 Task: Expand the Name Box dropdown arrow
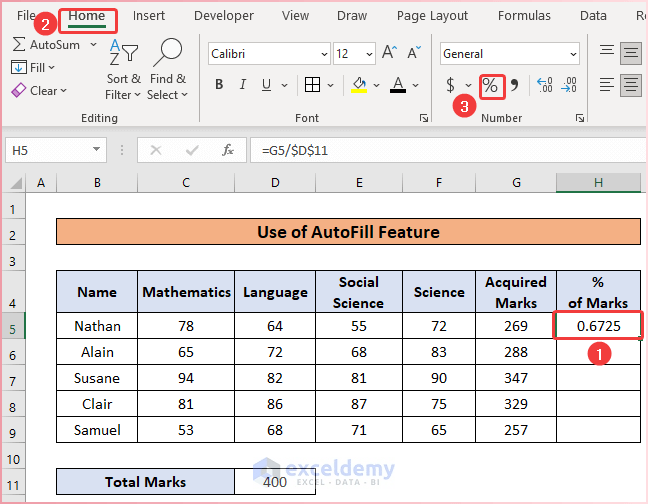click(x=97, y=150)
